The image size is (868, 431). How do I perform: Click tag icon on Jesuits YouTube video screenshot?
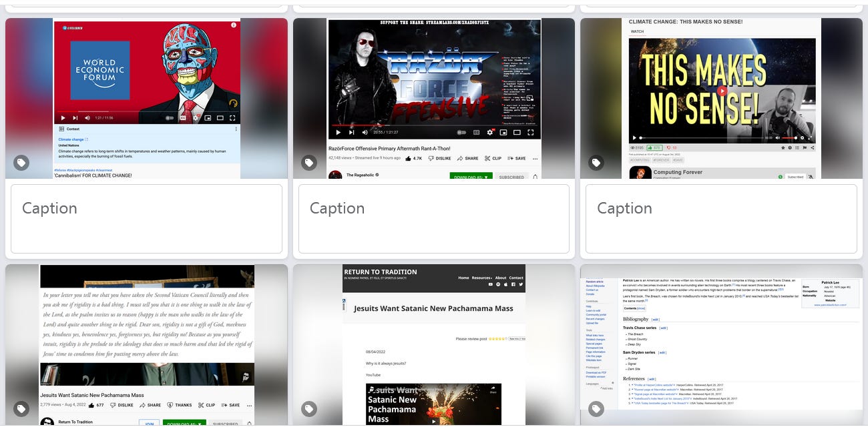click(21, 409)
